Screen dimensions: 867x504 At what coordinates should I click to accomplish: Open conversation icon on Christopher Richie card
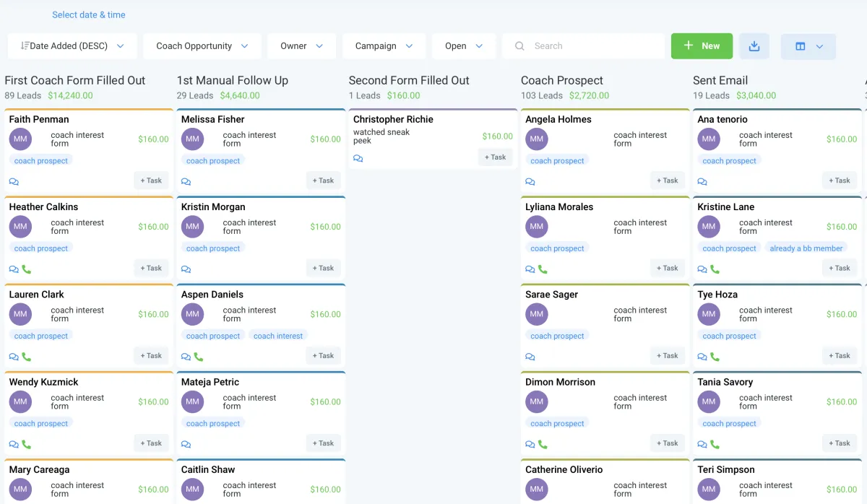click(358, 158)
